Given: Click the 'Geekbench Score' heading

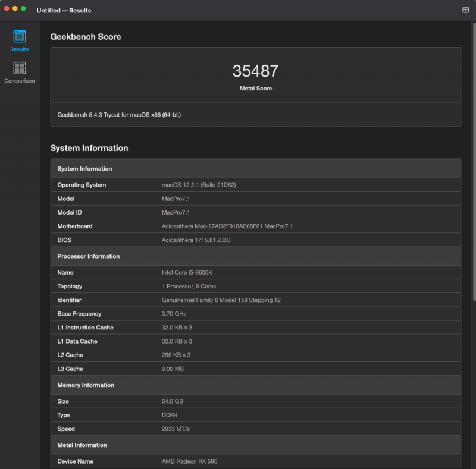Looking at the screenshot, I should click(x=86, y=37).
